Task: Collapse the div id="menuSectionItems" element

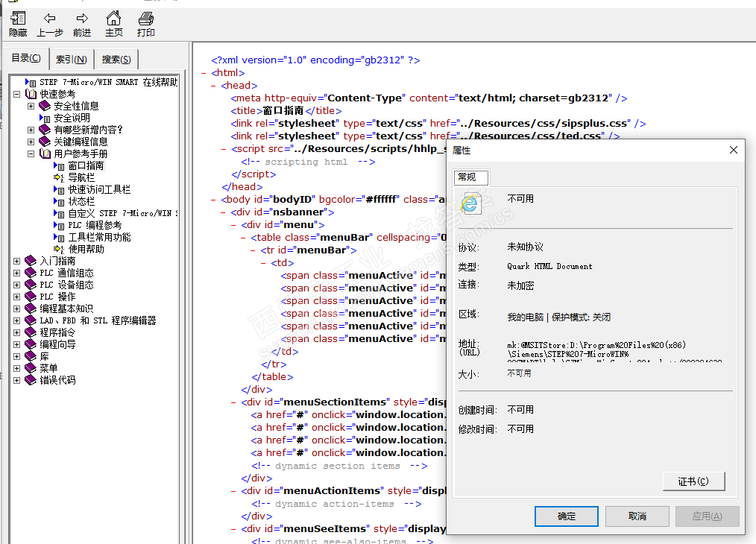Action: tap(233, 402)
